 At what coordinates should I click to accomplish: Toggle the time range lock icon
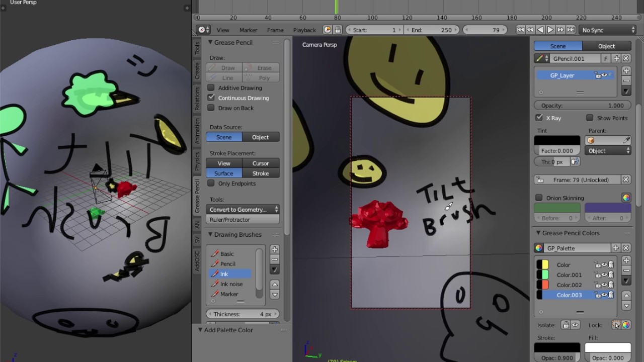click(x=338, y=30)
